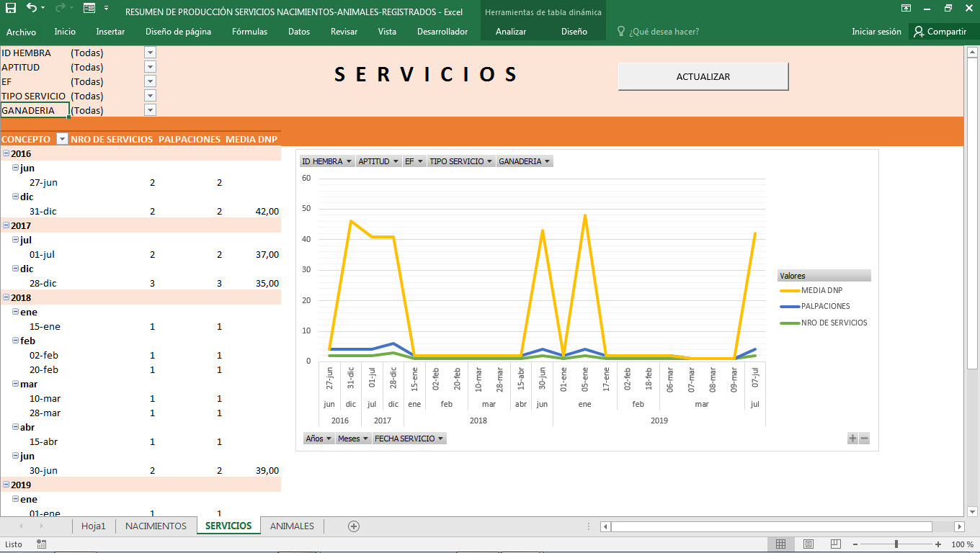Open the Analizar pivot table tab
Viewport: 980px width, 553px height.
click(x=511, y=32)
